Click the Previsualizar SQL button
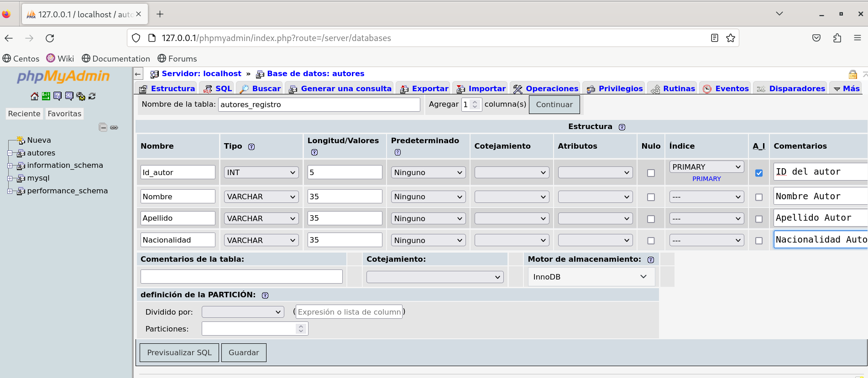This screenshot has height=378, width=868. tap(179, 352)
